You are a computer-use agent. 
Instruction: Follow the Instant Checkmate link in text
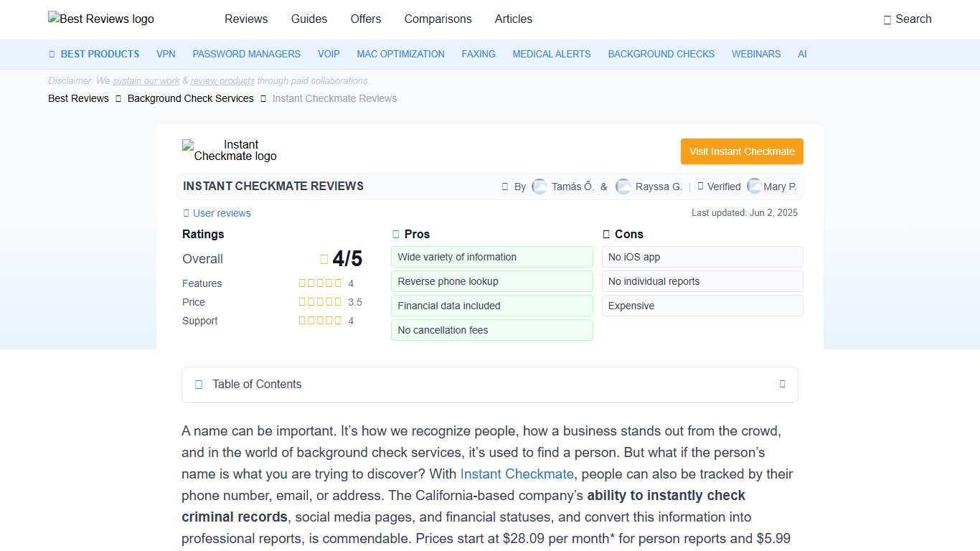[517, 474]
